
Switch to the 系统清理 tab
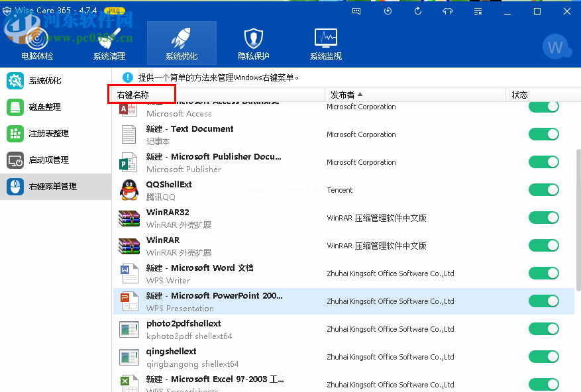109,44
